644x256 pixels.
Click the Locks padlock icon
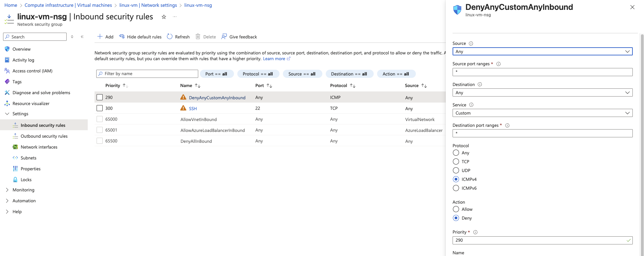(x=15, y=180)
